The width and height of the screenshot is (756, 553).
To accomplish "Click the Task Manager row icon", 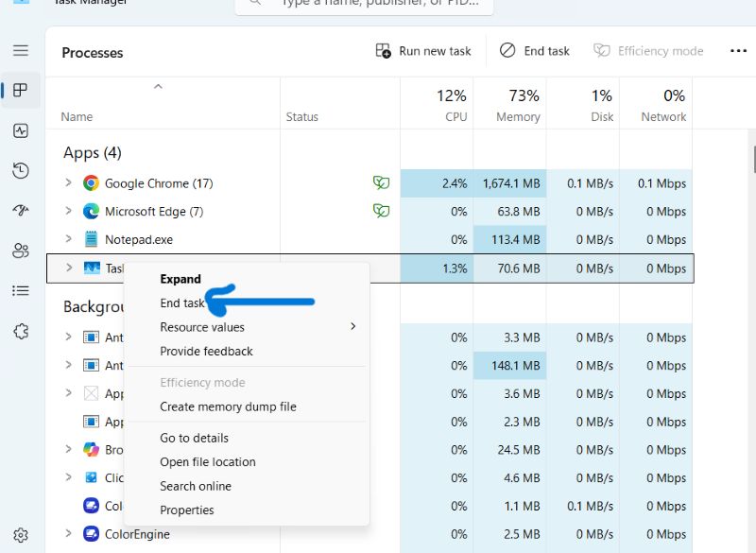I will coord(92,268).
